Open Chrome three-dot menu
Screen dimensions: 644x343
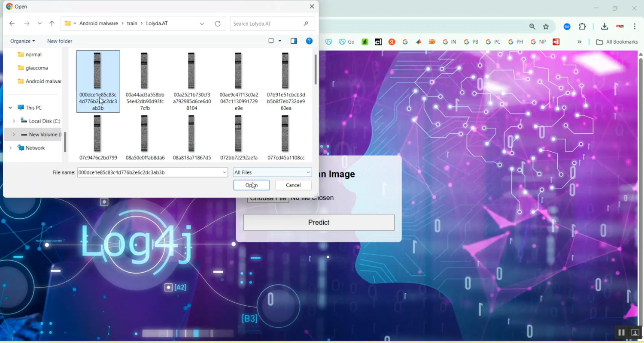[x=635, y=27]
